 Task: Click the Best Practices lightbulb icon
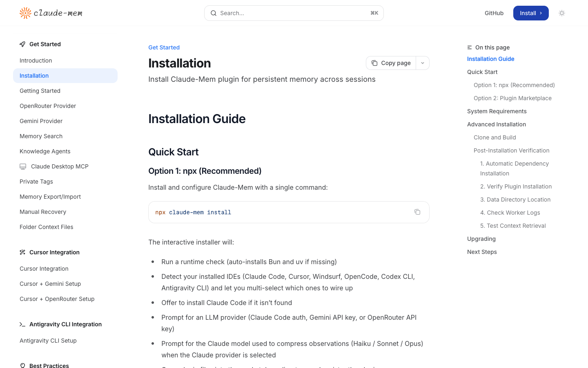point(22,366)
